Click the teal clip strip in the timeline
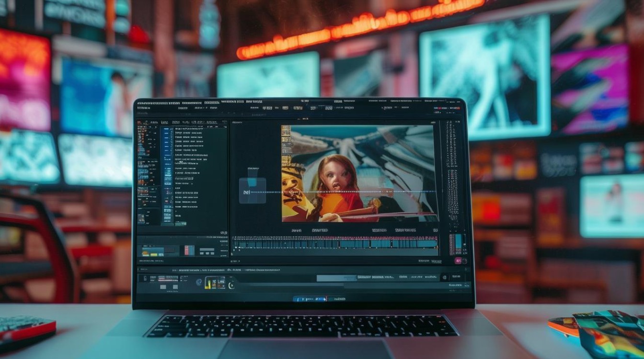Screen dimensions: 644x359 pos(335,244)
